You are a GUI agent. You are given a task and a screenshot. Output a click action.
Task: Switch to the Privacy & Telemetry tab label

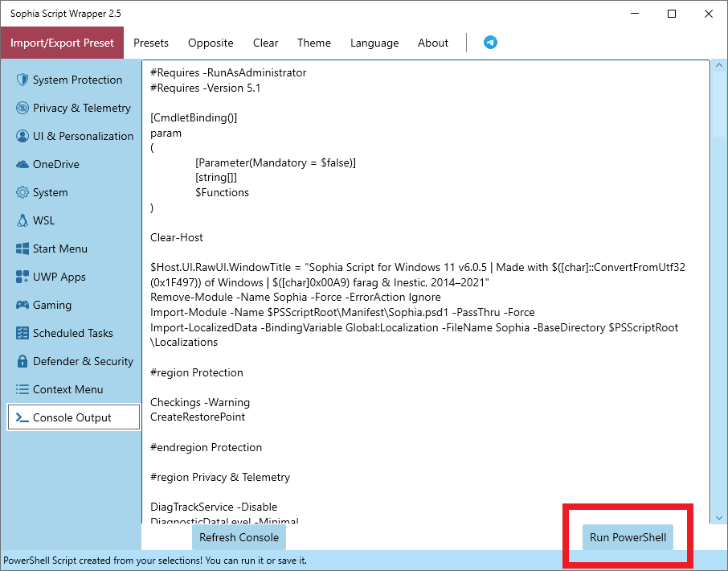[x=82, y=108]
